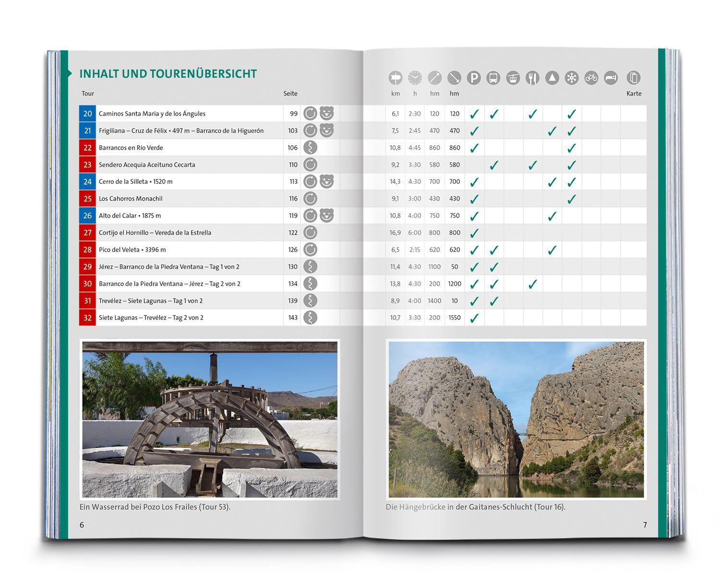This screenshot has width=720, height=588.
Task: Click the clock duration icon
Action: (x=415, y=78)
